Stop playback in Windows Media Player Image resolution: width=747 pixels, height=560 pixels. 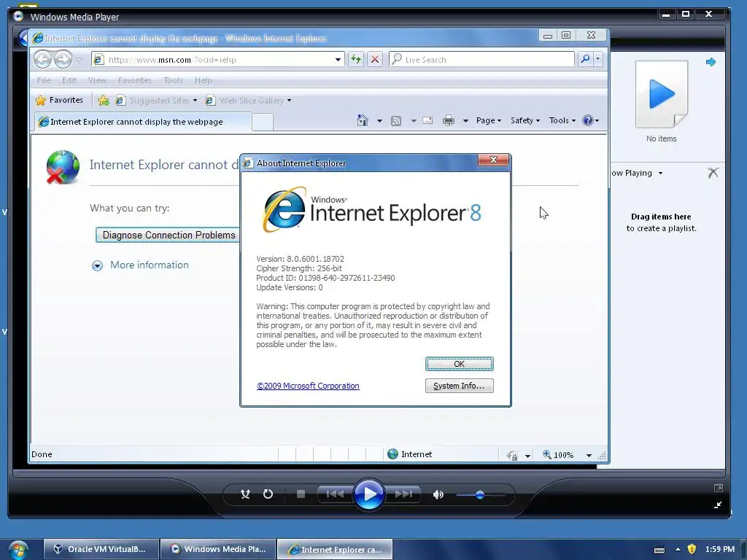point(301,494)
